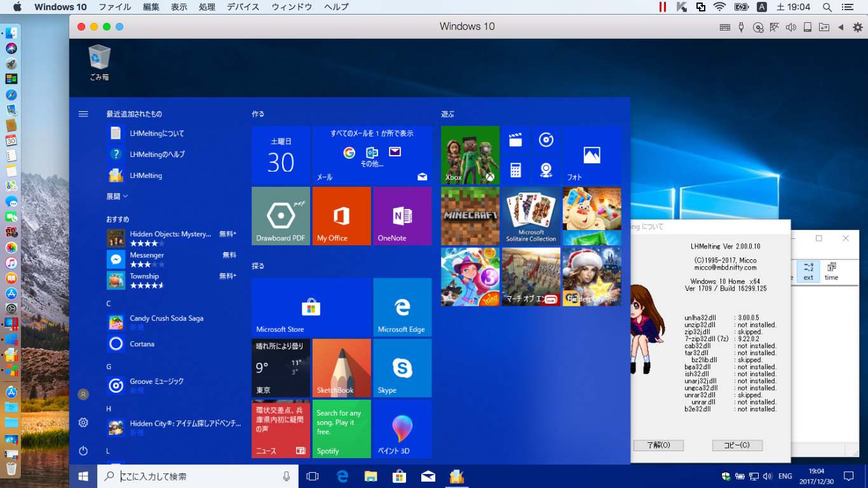Open the 東京 weather tile
The height and width of the screenshot is (488, 868).
pyautogui.click(x=281, y=368)
